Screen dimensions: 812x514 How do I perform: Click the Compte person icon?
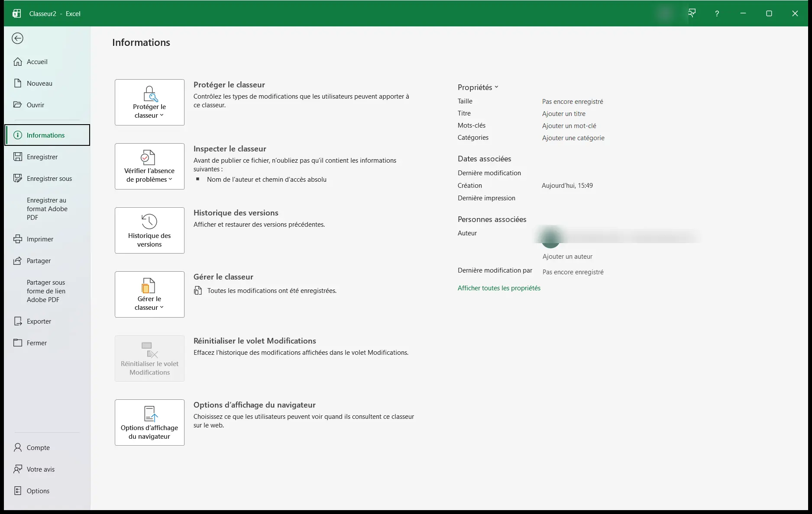click(18, 447)
